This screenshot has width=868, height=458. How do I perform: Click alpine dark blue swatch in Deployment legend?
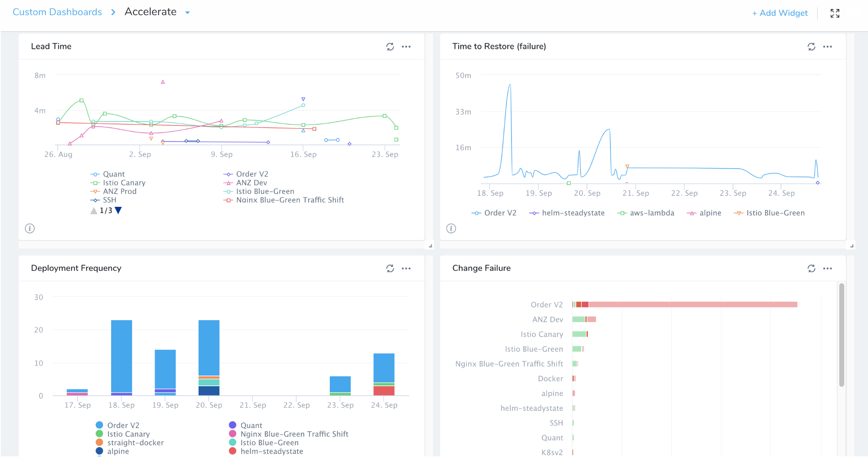point(99,451)
